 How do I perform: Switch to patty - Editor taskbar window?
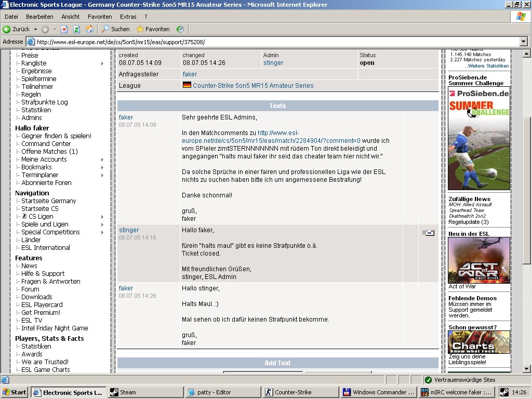click(223, 392)
